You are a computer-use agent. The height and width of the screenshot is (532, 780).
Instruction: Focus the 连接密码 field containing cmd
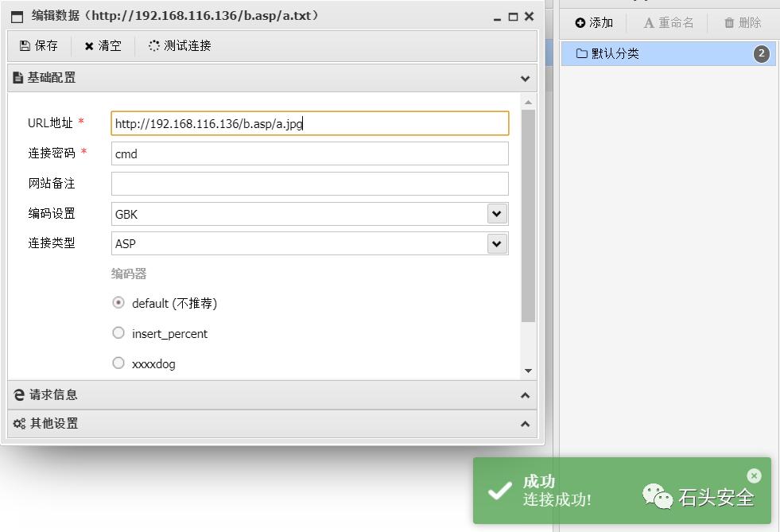coord(310,153)
